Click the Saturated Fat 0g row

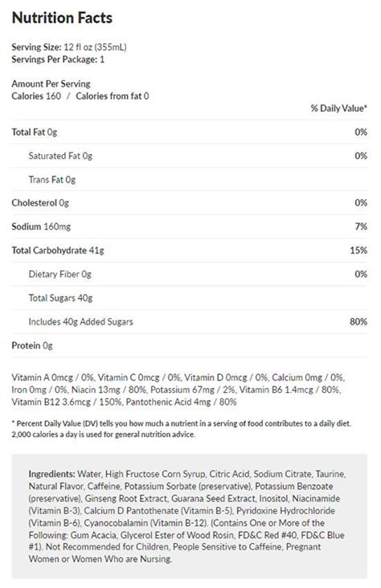(189, 156)
